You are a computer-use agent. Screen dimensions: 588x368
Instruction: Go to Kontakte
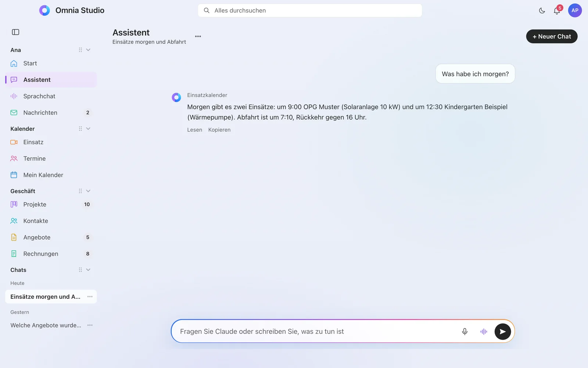pyautogui.click(x=51, y=221)
